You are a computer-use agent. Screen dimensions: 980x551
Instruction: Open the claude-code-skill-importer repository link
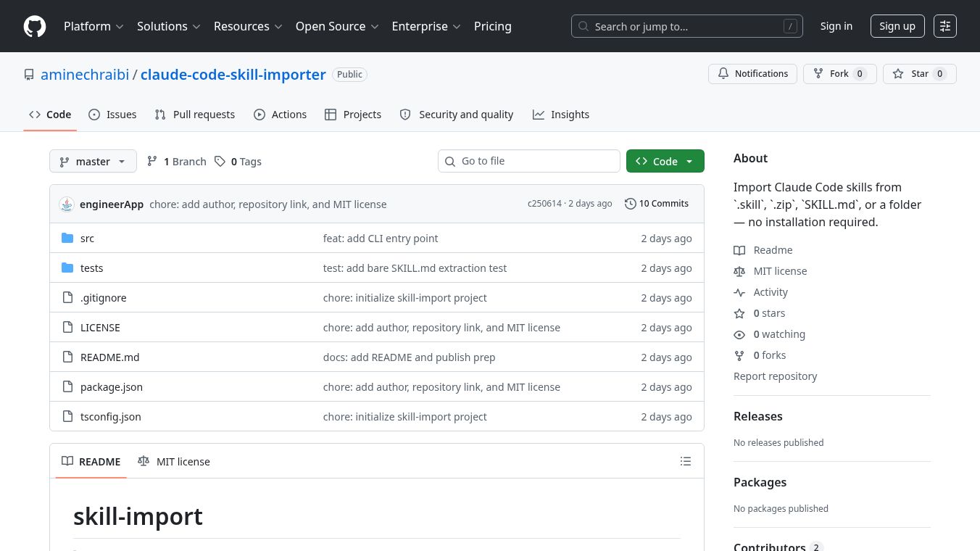pos(233,75)
